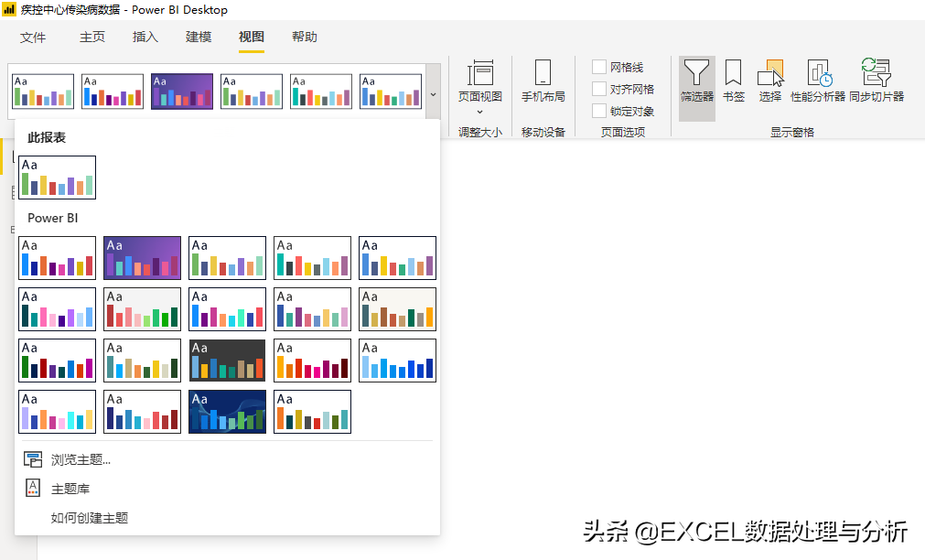Switch to 手机布局 view
The height and width of the screenshot is (560, 925).
pos(543,81)
